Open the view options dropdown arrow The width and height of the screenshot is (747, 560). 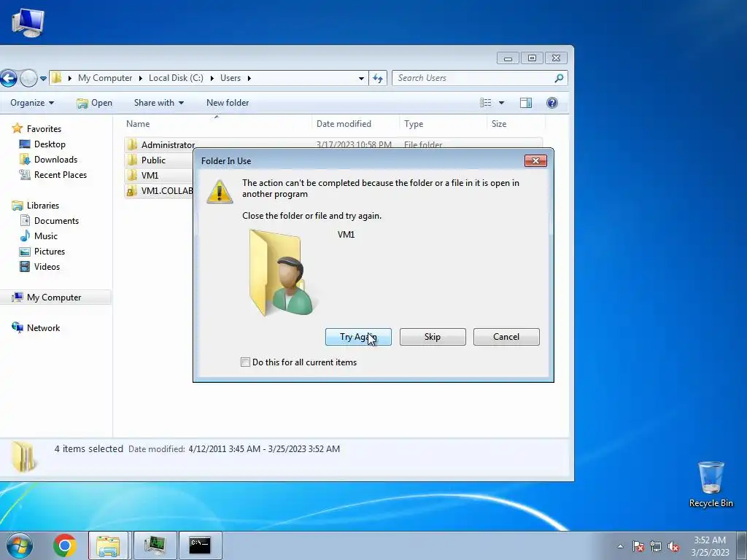click(501, 103)
